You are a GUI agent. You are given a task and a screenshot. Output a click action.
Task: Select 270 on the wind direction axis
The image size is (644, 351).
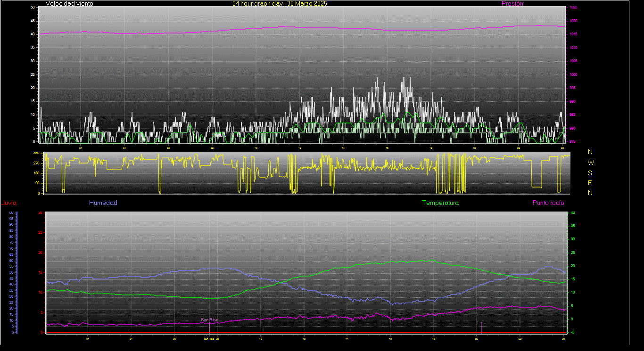click(x=36, y=163)
